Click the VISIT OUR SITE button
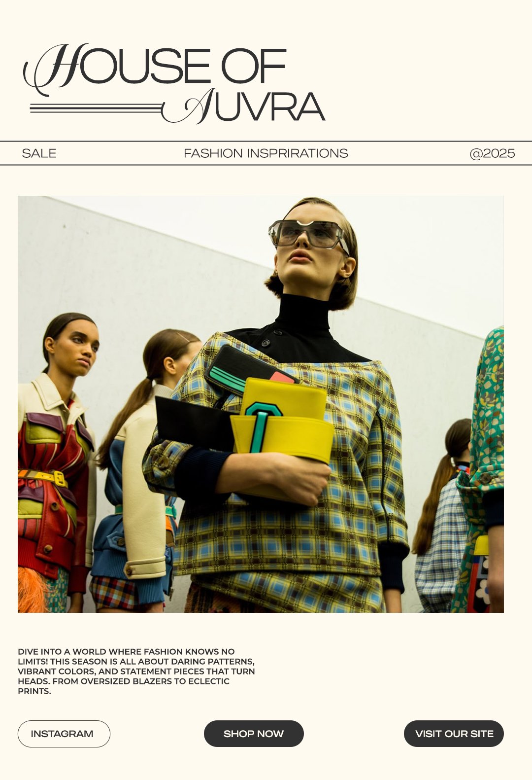 [454, 734]
